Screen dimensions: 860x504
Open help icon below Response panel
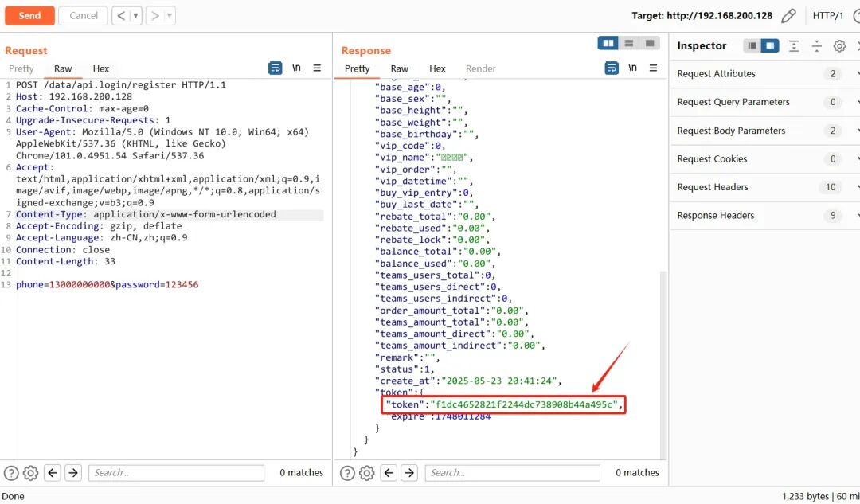point(347,473)
